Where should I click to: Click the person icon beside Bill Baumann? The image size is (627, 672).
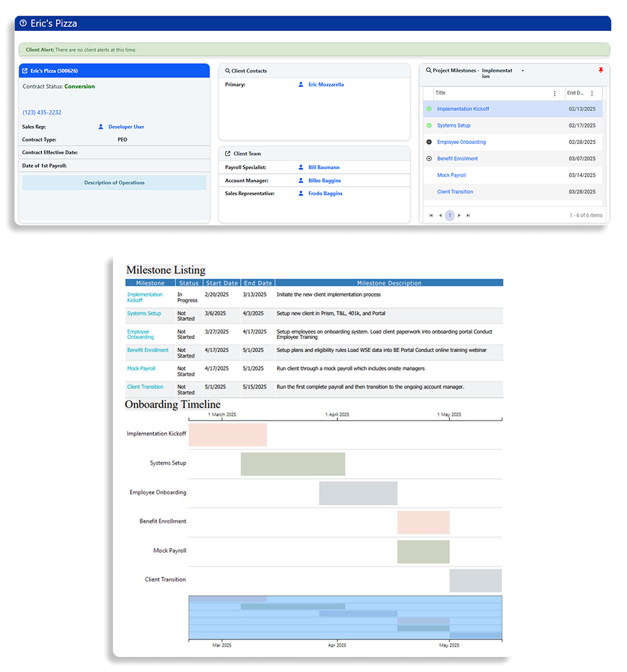pyautogui.click(x=300, y=167)
